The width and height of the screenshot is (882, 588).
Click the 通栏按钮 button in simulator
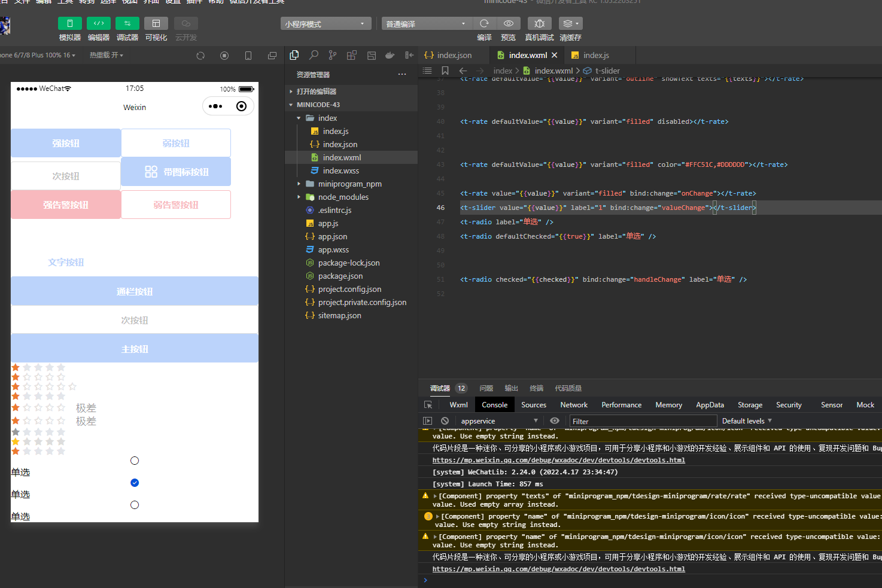[134, 291]
